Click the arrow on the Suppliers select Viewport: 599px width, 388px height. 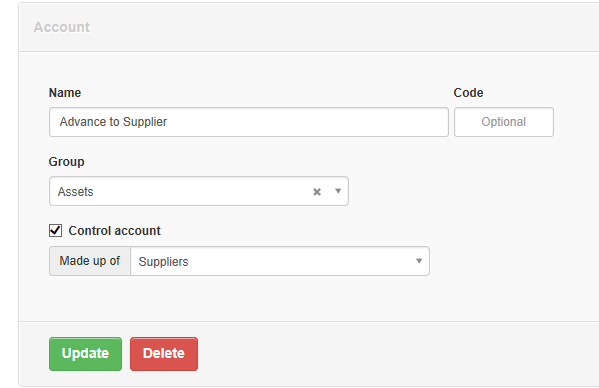(419, 261)
